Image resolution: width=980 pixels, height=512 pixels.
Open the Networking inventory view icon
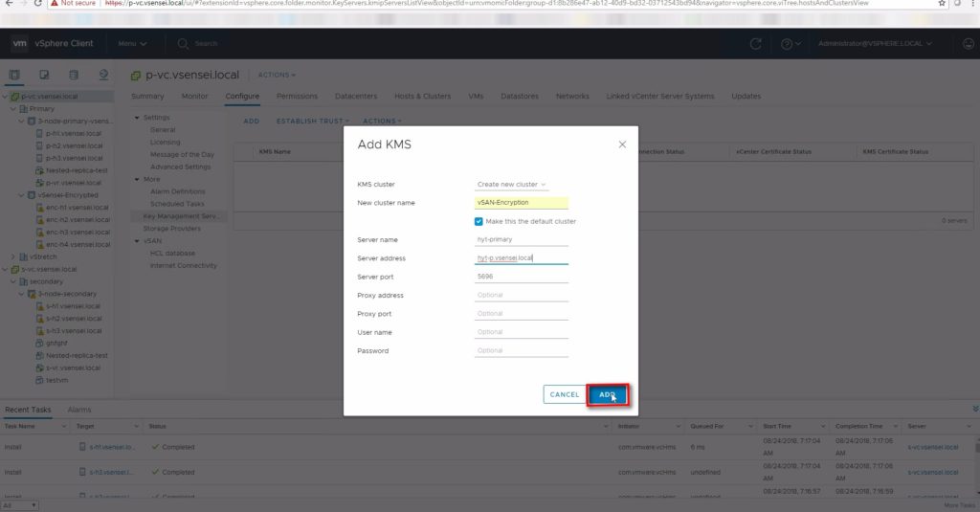(103, 75)
